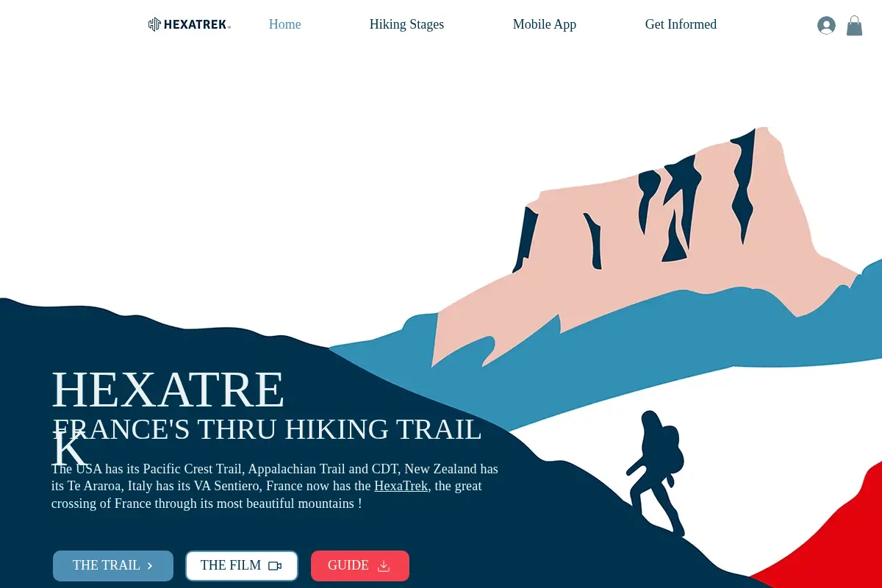Open the user account icon
The height and width of the screenshot is (588, 882).
[826, 25]
